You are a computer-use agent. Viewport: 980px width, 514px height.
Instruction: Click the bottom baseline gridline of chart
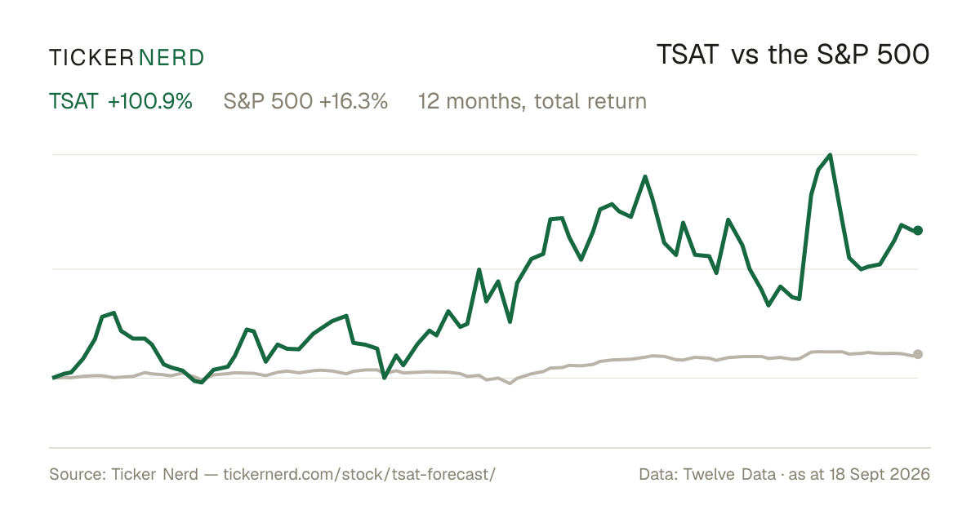[485, 378]
